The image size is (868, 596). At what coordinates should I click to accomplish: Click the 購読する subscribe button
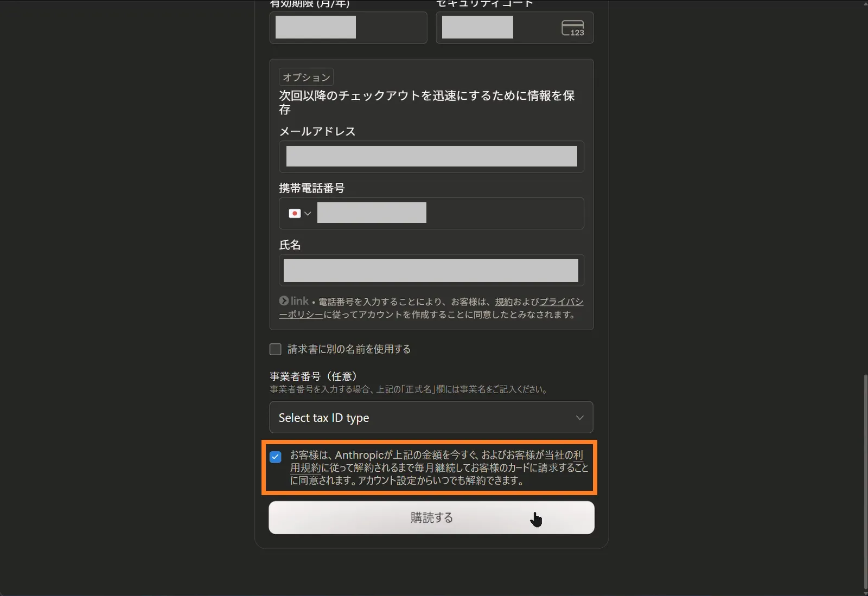(x=431, y=517)
